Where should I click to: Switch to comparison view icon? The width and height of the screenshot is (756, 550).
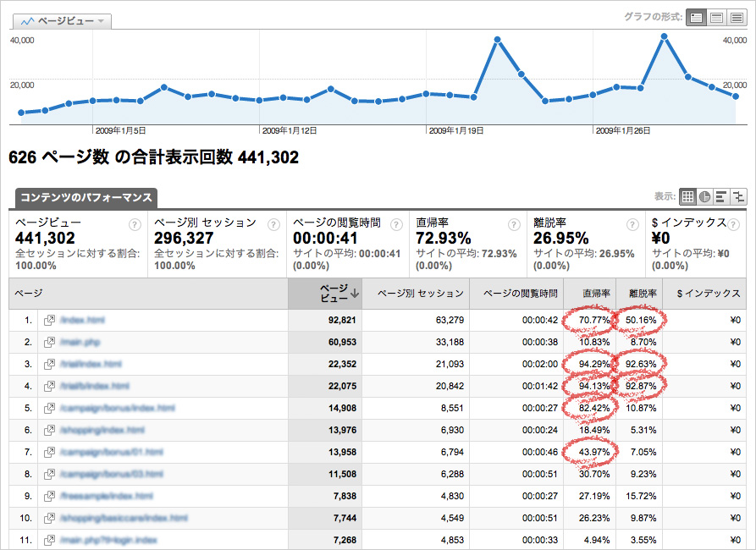(738, 196)
